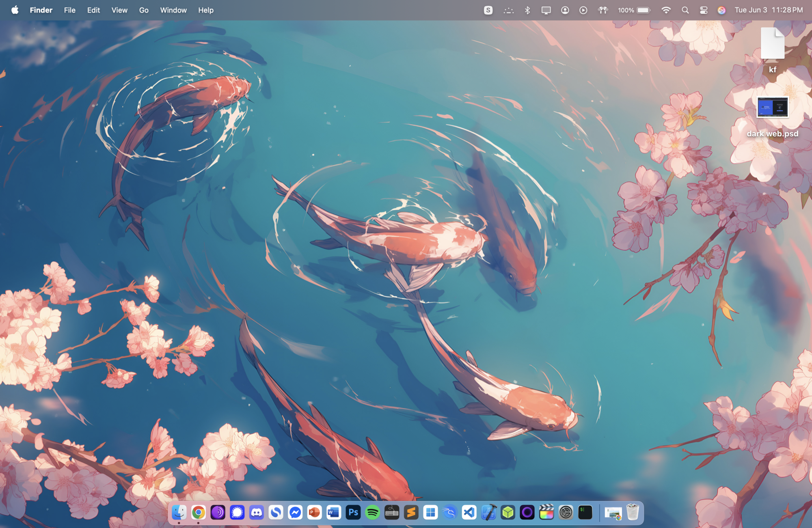Open Spotlight search magnifier icon
The image size is (812, 528).
(685, 10)
